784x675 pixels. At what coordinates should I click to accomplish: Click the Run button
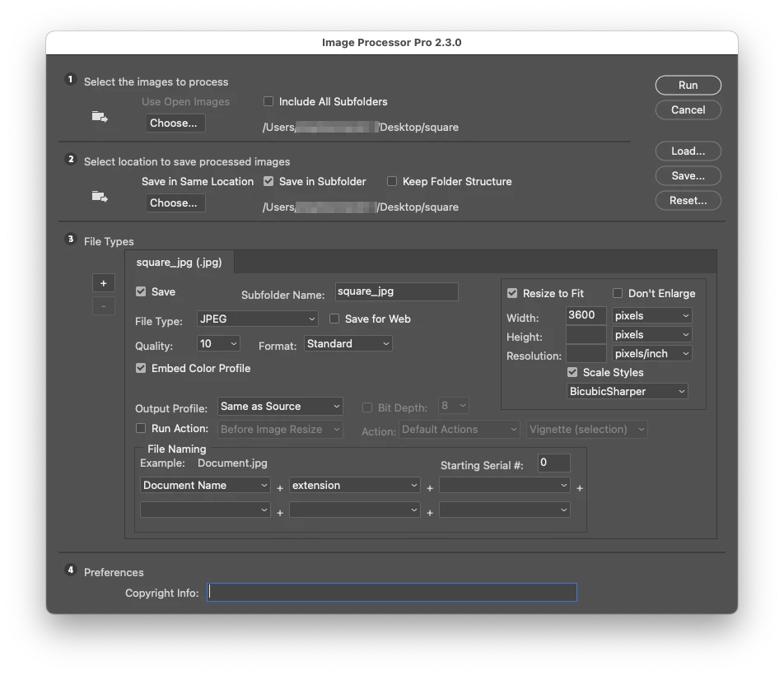click(x=688, y=85)
